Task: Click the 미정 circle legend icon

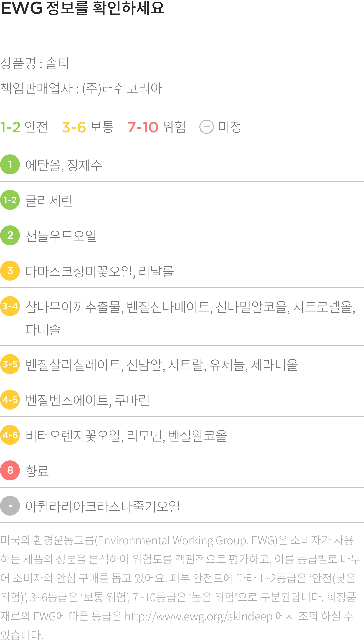Action: click(206, 127)
